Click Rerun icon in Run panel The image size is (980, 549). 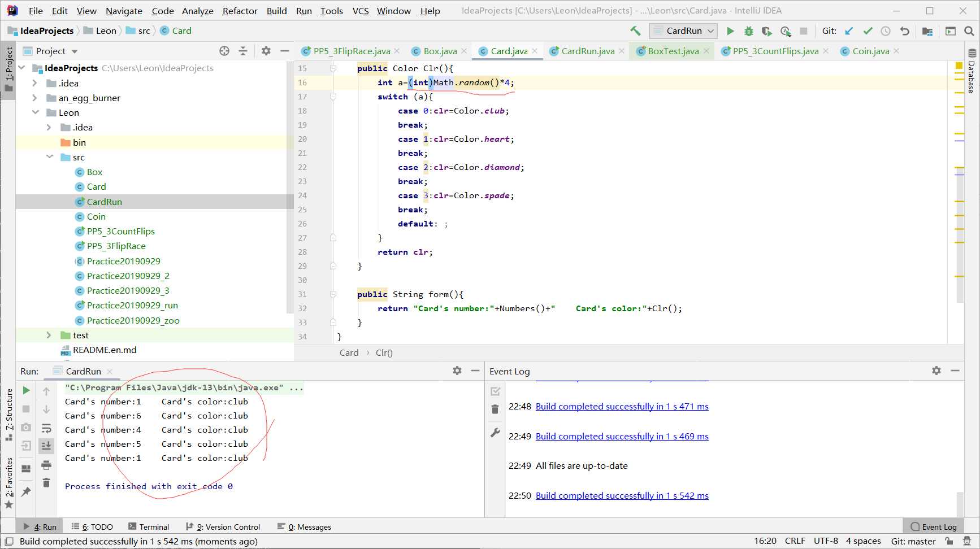pyautogui.click(x=26, y=390)
